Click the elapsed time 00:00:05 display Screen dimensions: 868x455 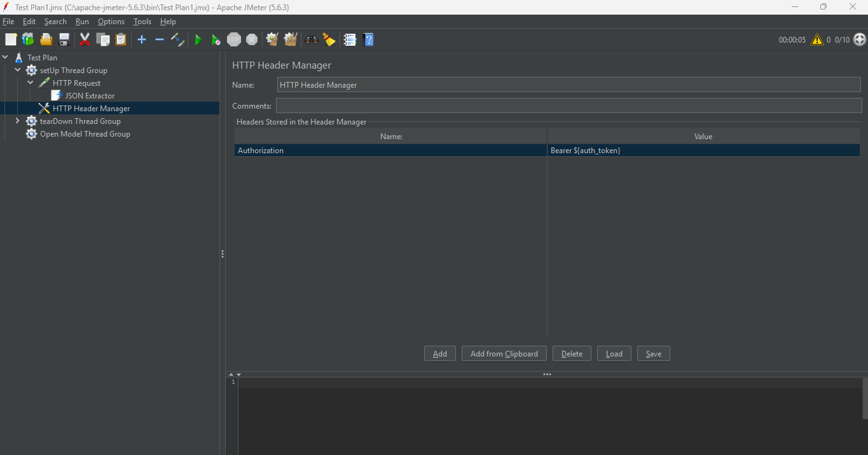792,39
